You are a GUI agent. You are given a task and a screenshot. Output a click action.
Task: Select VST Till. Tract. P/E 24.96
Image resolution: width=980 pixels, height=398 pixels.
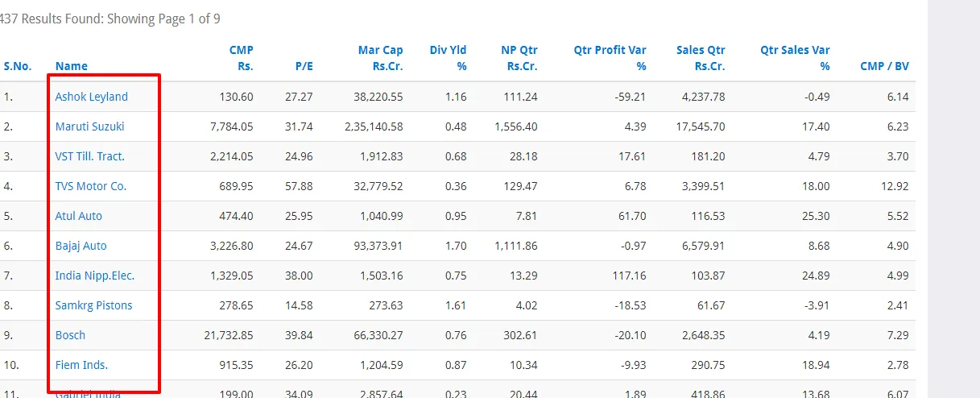[299, 156]
